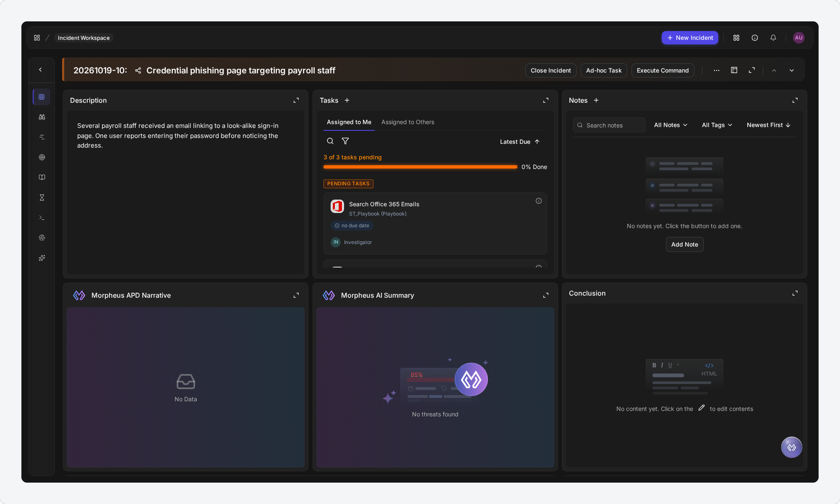Open the info circle icon in top bar
The image size is (840, 504).
[755, 38]
